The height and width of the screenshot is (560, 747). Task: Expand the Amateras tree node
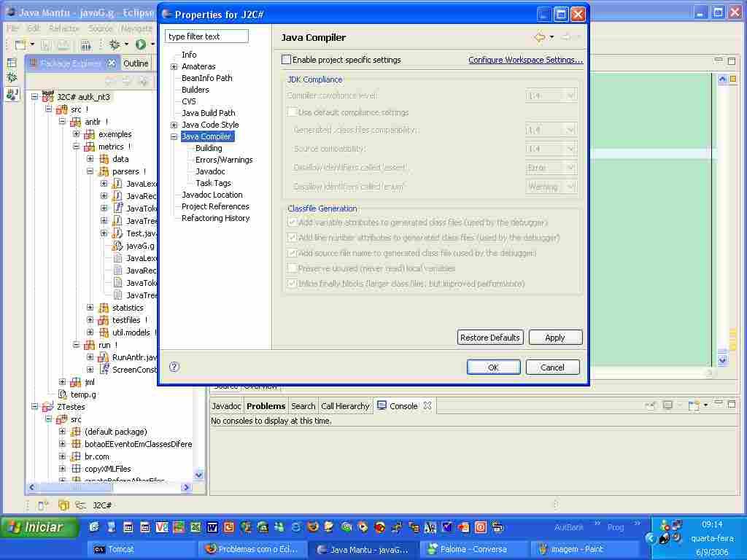174,66
